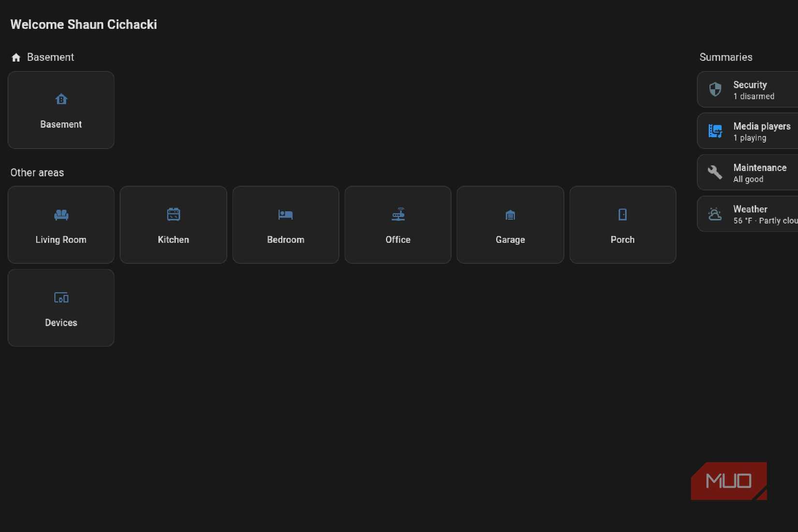Click 'All good' maintenance status

click(x=748, y=179)
